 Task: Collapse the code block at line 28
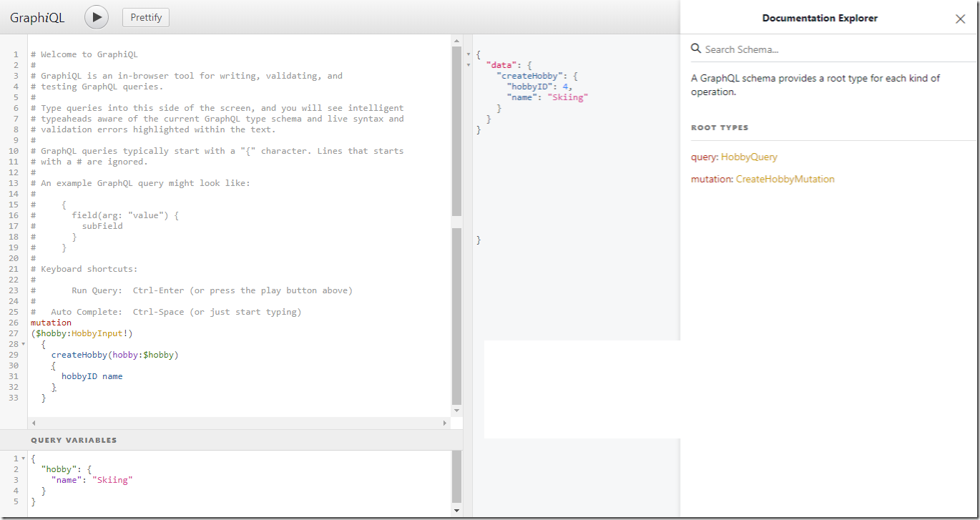point(24,344)
